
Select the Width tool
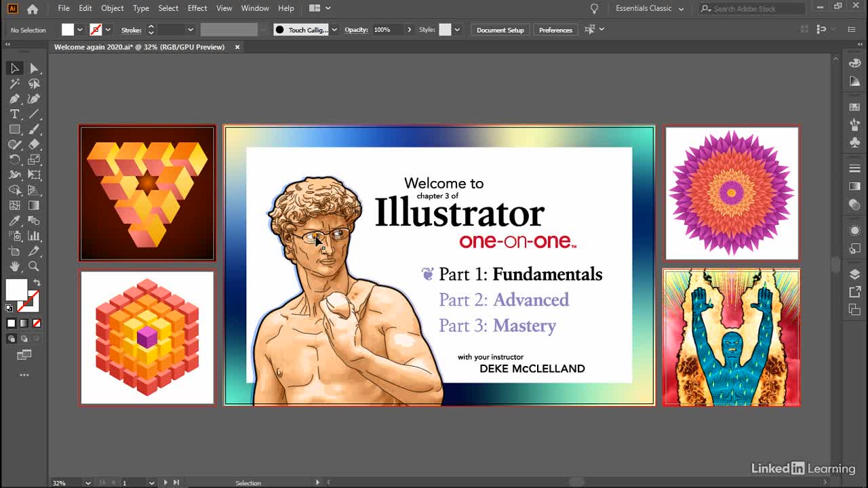click(x=14, y=175)
